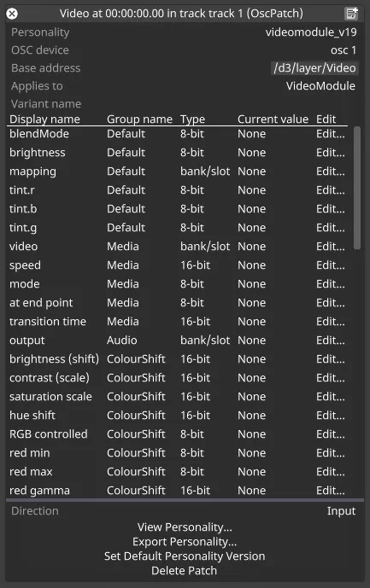Image resolution: width=370 pixels, height=588 pixels.
Task: Click the notes icon in the title bar
Action: pos(351,14)
